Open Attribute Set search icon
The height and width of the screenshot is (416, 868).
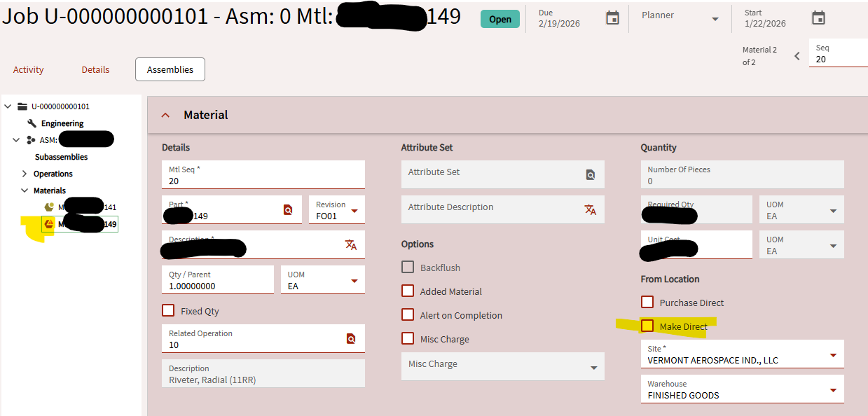(591, 175)
